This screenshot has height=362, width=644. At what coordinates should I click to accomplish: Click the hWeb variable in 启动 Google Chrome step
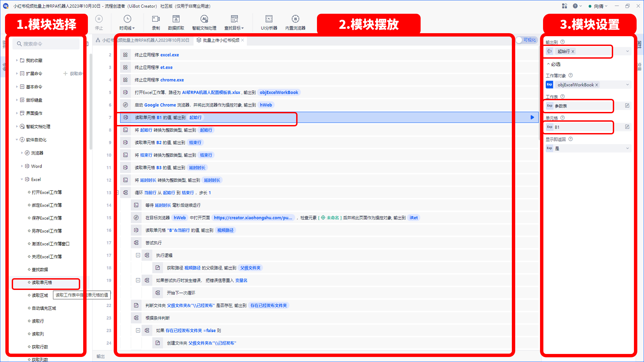pos(266,105)
